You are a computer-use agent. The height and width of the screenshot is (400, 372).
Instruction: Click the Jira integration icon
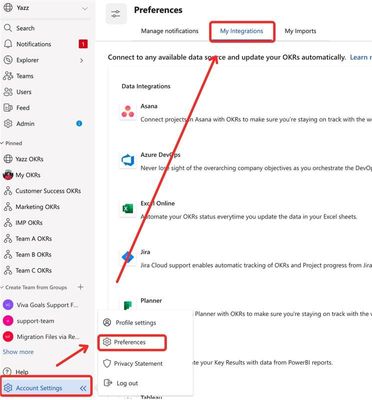tap(128, 257)
